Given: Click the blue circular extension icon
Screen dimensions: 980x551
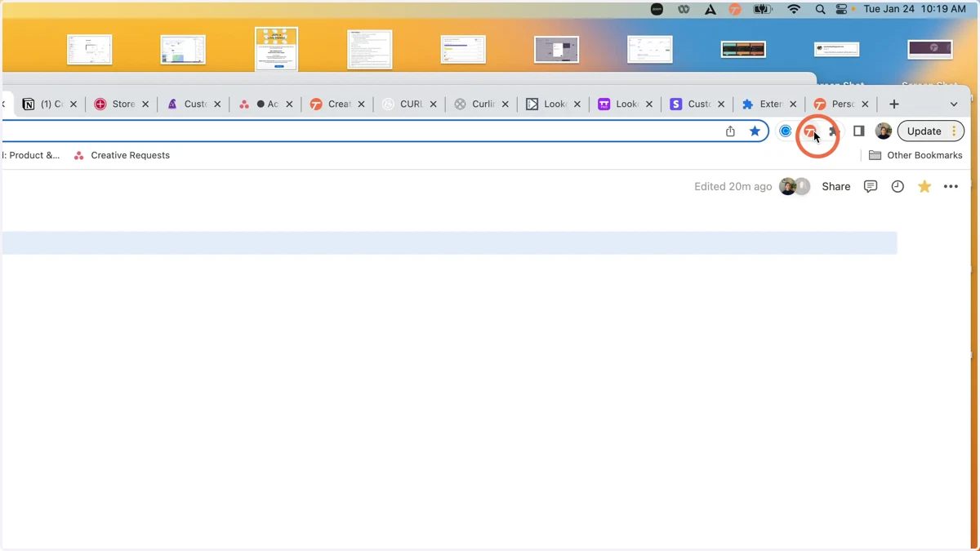Looking at the screenshot, I should point(786,131).
